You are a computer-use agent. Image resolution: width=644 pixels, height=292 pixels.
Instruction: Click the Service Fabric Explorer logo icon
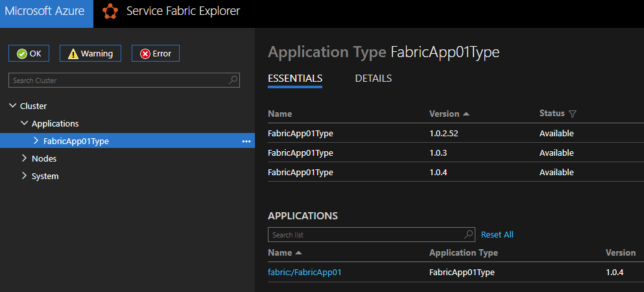(110, 12)
